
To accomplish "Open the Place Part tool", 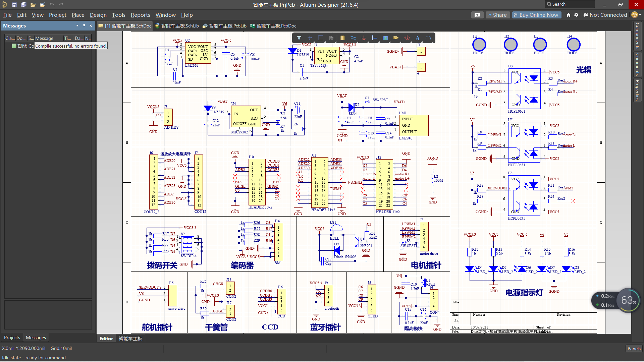I will click(x=342, y=38).
